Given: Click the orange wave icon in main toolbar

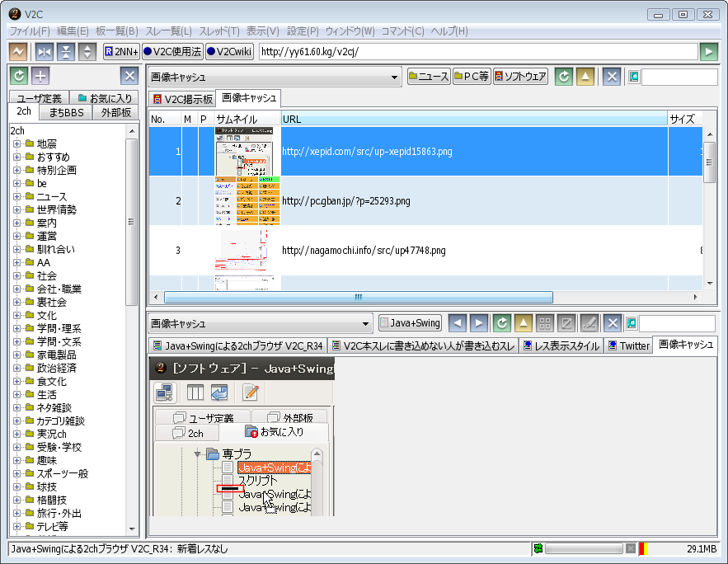Looking at the screenshot, I should tap(18, 51).
